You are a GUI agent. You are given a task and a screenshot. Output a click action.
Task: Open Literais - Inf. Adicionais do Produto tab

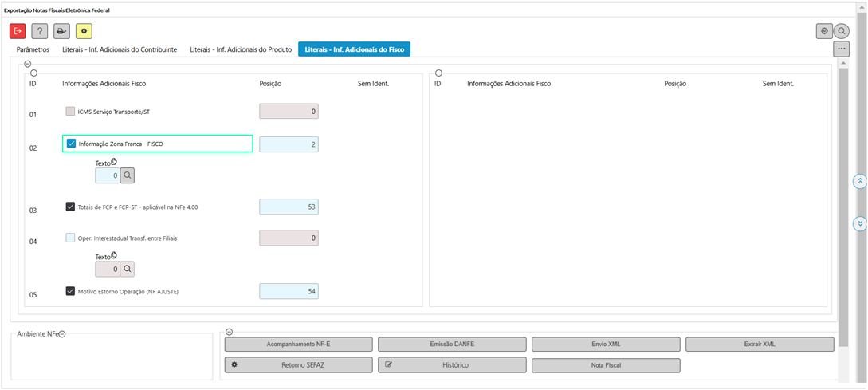[241, 49]
